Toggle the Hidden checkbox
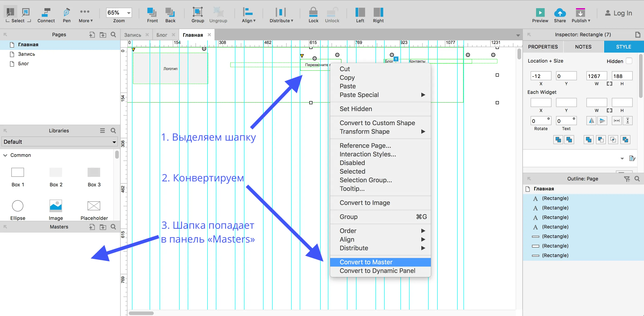The width and height of the screenshot is (644, 316). coord(629,61)
